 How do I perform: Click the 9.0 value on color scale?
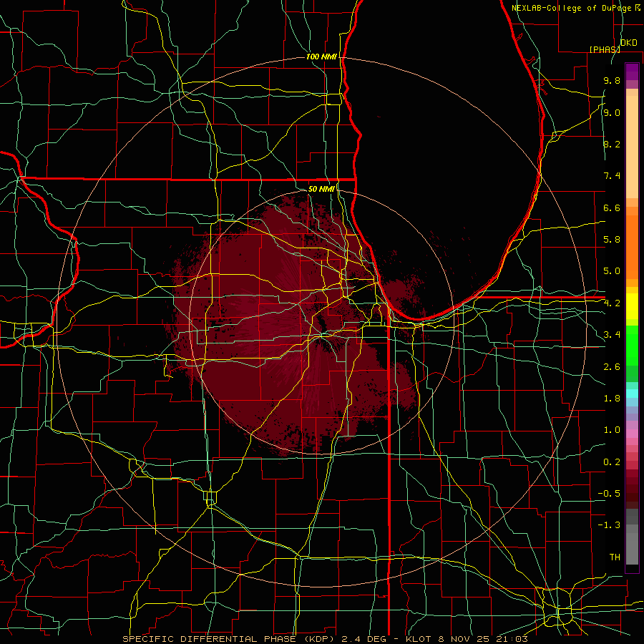pos(612,112)
